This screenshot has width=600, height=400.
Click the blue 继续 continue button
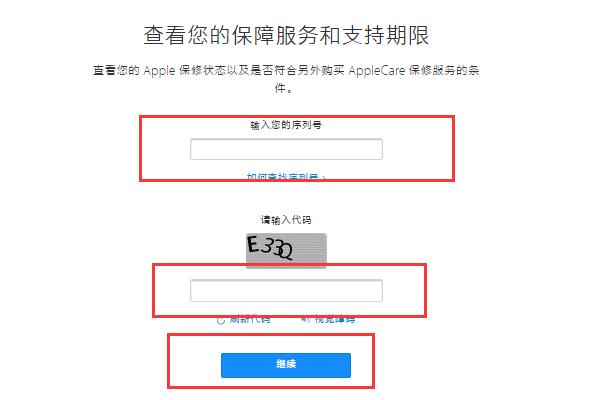click(x=286, y=365)
